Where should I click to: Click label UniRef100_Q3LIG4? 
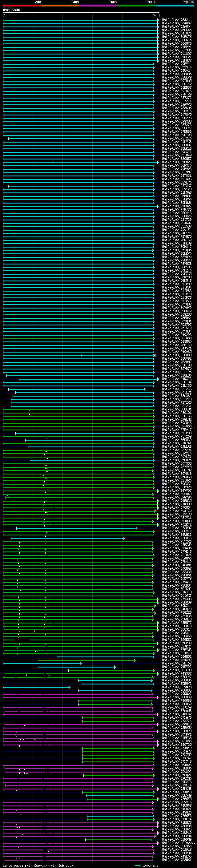177,382
